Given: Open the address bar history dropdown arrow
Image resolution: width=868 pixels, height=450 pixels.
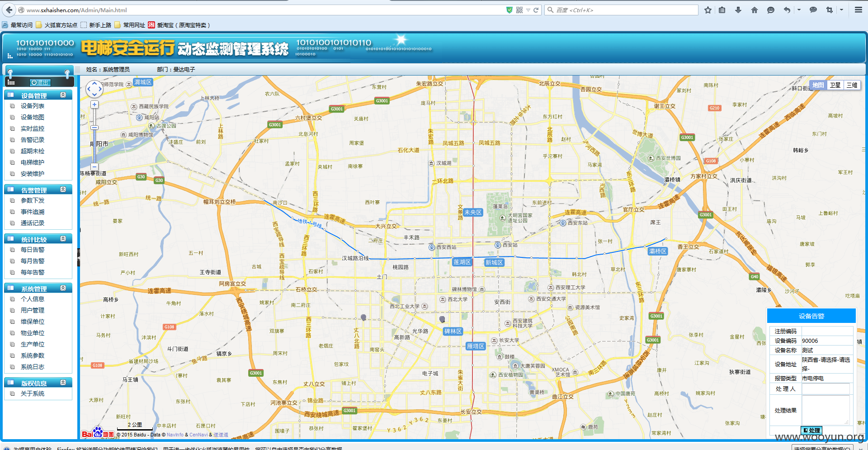Looking at the screenshot, I should [528, 10].
